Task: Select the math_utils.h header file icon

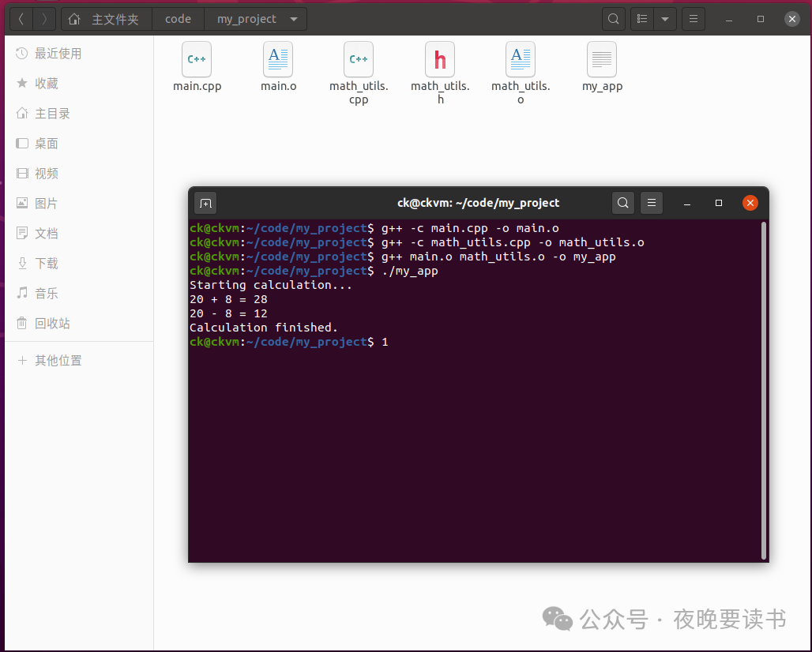Action: coord(440,59)
